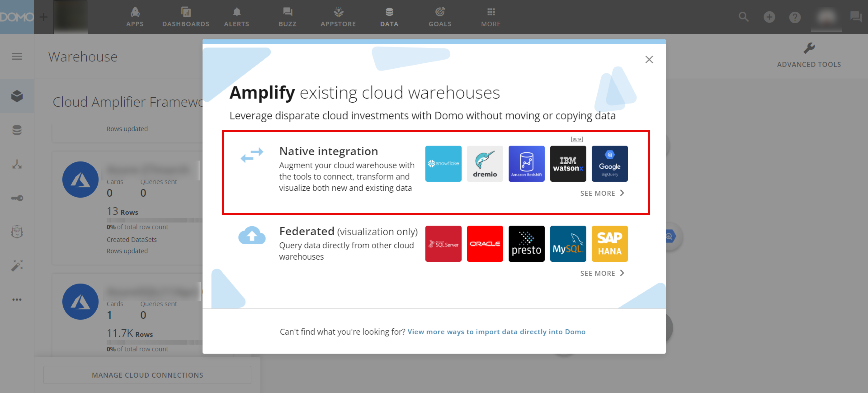Select the Snowflake integration tile
The image size is (868, 393).
pos(443,163)
